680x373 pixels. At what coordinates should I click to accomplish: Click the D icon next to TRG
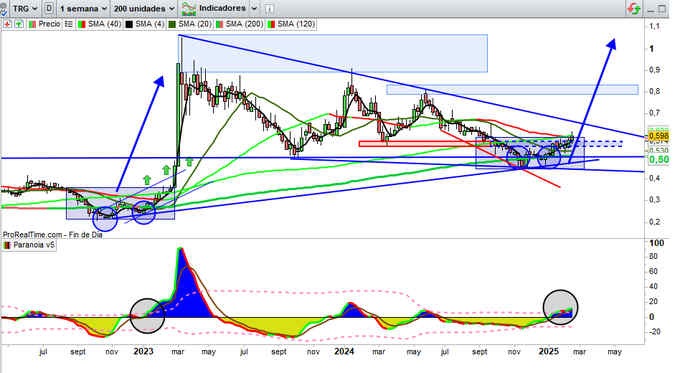[x=49, y=8]
